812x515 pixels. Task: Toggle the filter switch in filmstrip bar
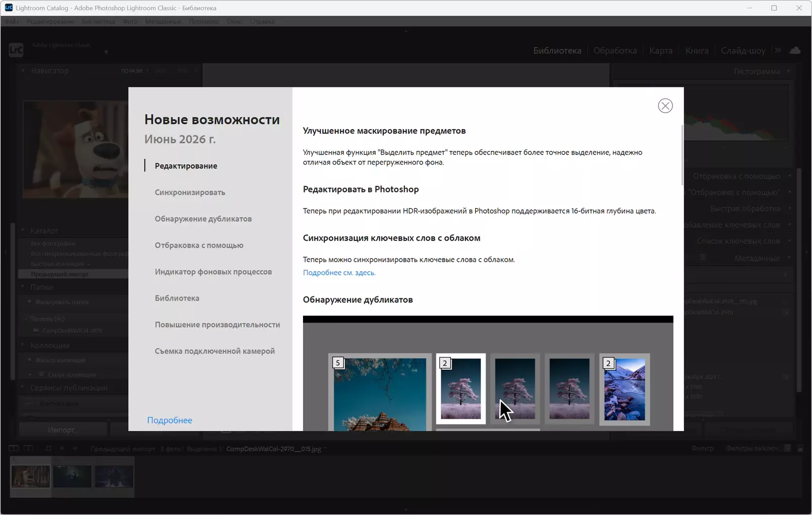pos(787,448)
